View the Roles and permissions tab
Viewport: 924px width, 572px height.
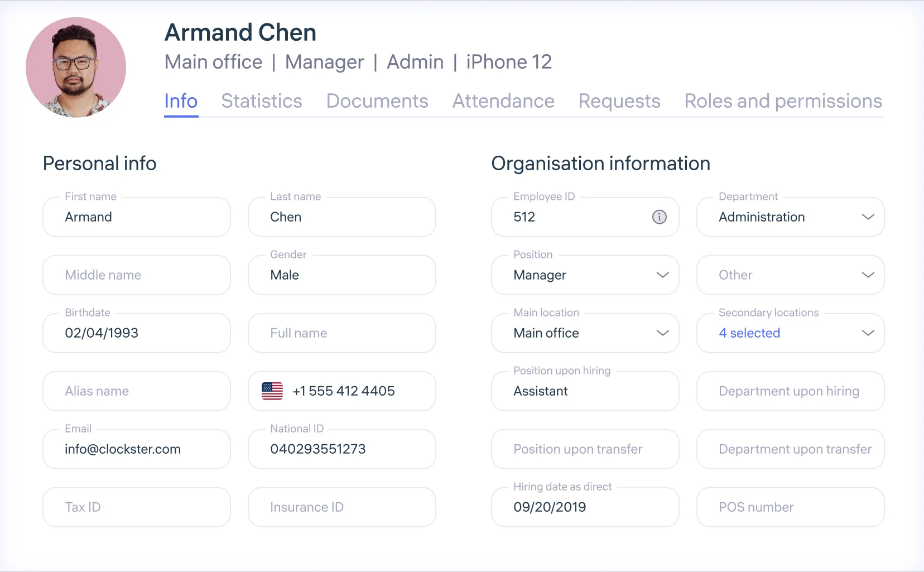[783, 101]
